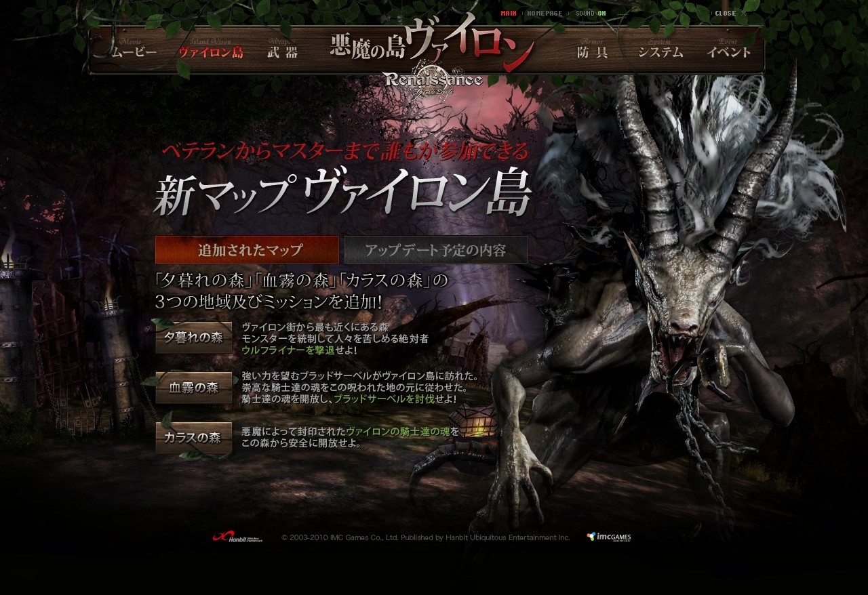Viewport: 868px width, 595px height.
Task: Select the 血霧の森 map button
Action: coord(194,388)
